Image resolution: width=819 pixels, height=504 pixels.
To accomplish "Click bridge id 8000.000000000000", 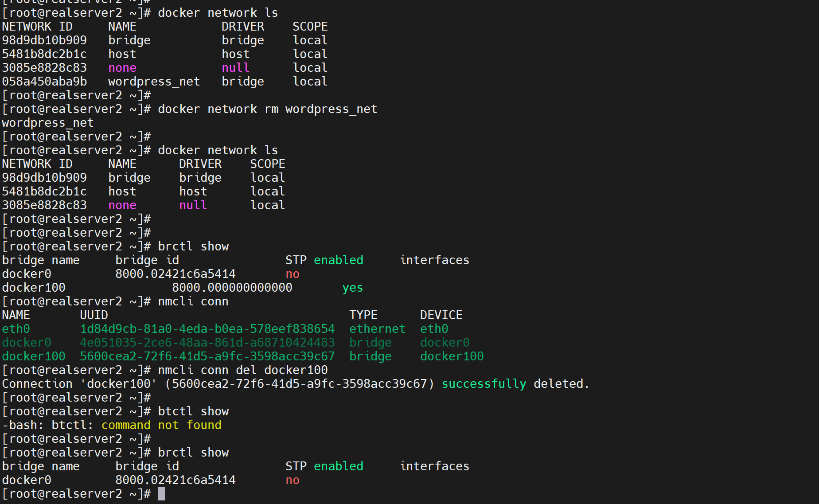I will point(232,288).
